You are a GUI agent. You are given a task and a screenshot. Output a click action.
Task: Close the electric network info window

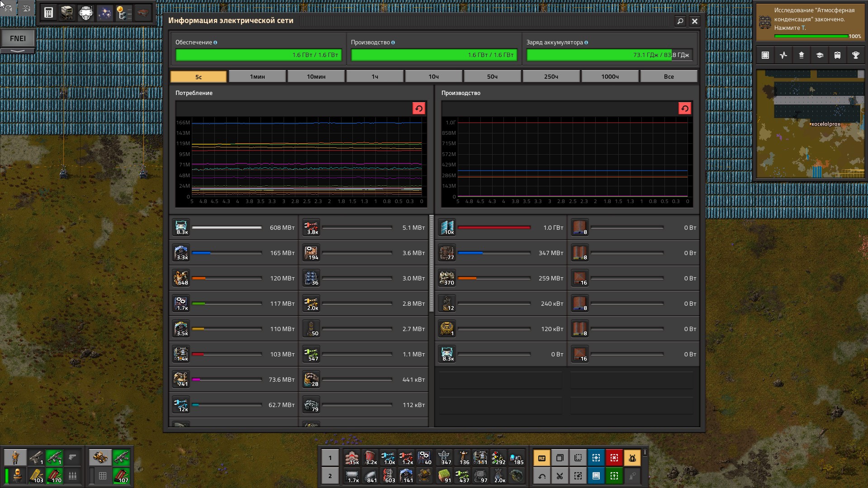point(695,21)
